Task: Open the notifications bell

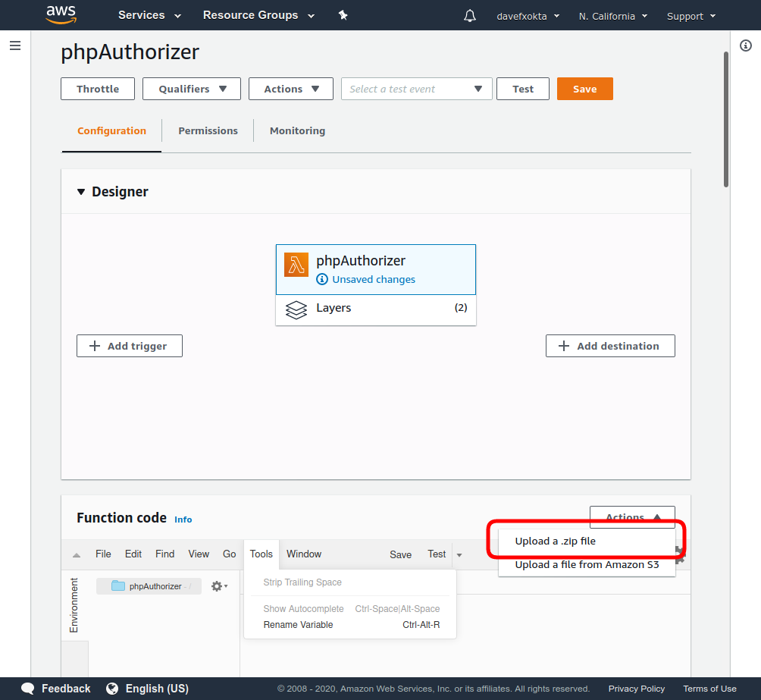Action: tap(470, 16)
